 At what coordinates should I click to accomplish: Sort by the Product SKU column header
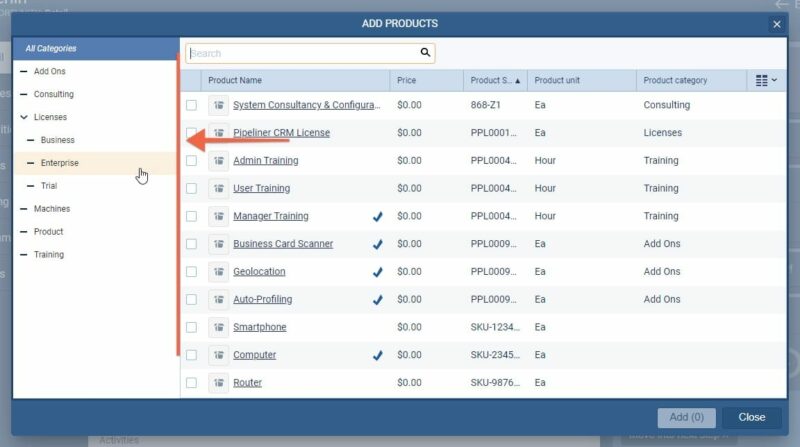coord(494,81)
